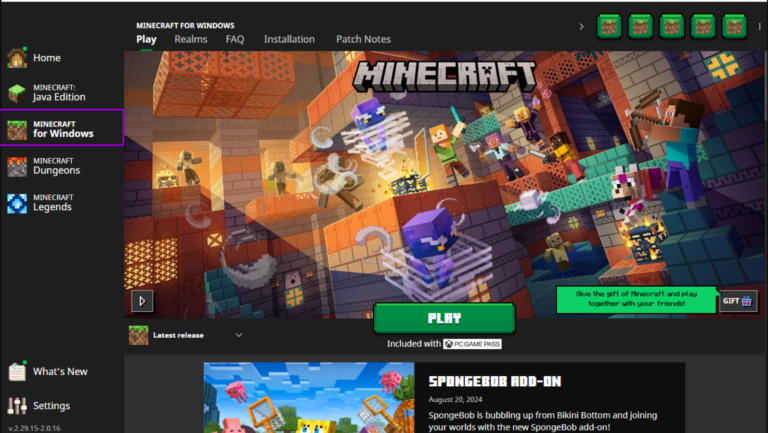
Task: Expand the Latest release version dropdown
Action: click(186, 336)
